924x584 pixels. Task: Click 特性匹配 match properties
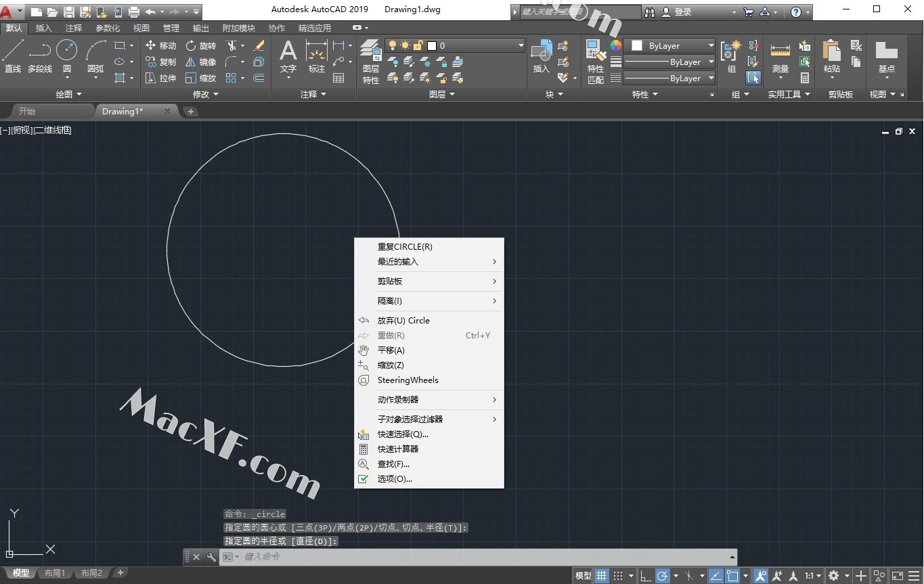(x=595, y=61)
